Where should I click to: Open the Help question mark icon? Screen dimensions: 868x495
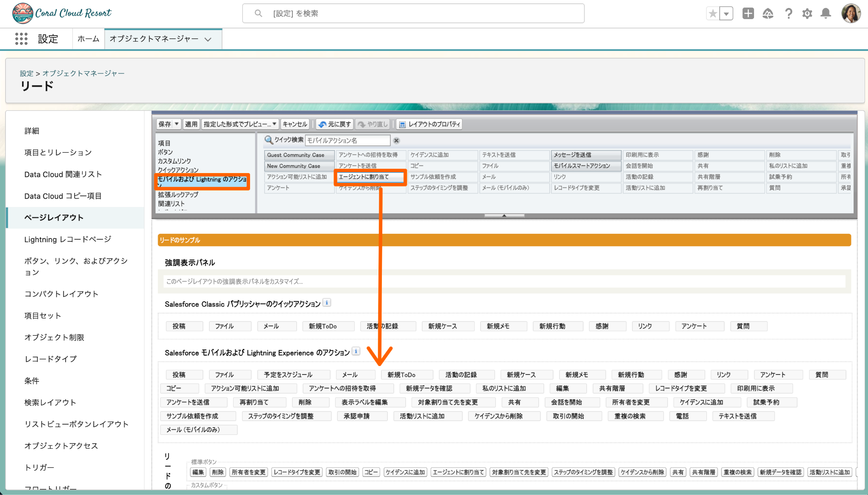coord(788,14)
